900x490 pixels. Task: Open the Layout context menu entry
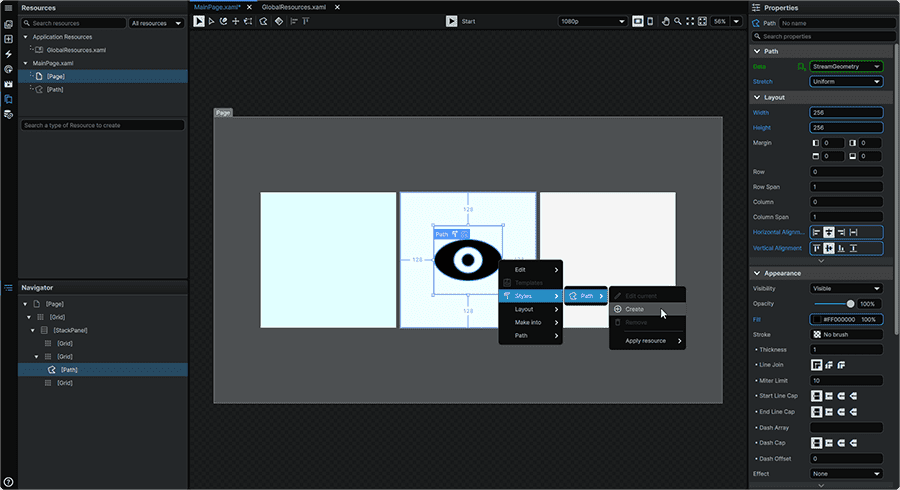click(530, 309)
